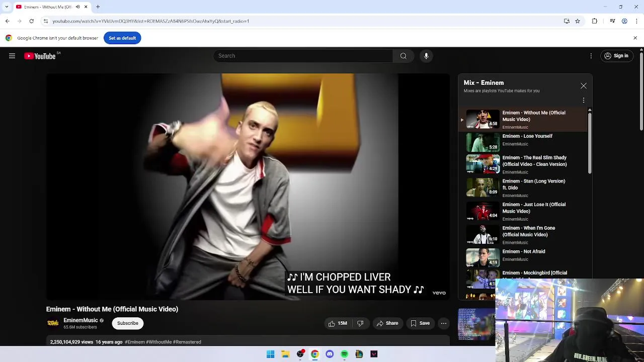This screenshot has width=644, height=362.
Task: Open more actions below the video
Action: coord(443,323)
